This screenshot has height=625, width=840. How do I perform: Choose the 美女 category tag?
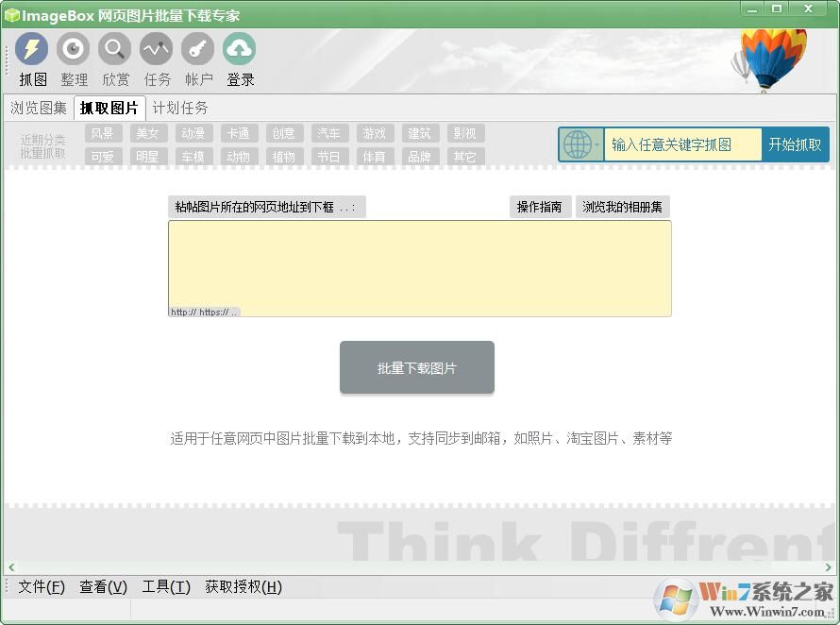147,133
